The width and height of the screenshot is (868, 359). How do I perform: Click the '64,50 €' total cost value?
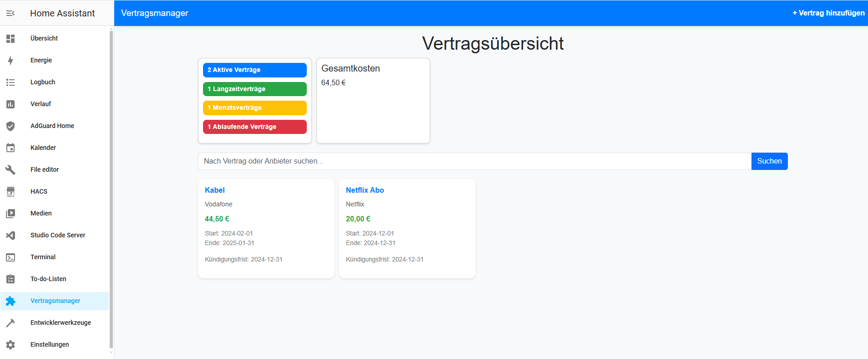[x=334, y=83]
